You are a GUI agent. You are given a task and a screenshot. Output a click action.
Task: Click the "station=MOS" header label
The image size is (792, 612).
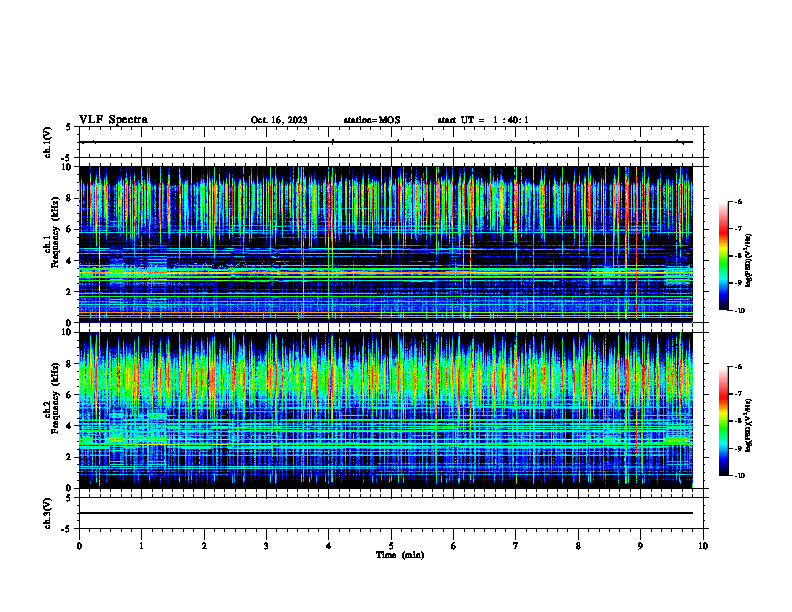coord(372,120)
